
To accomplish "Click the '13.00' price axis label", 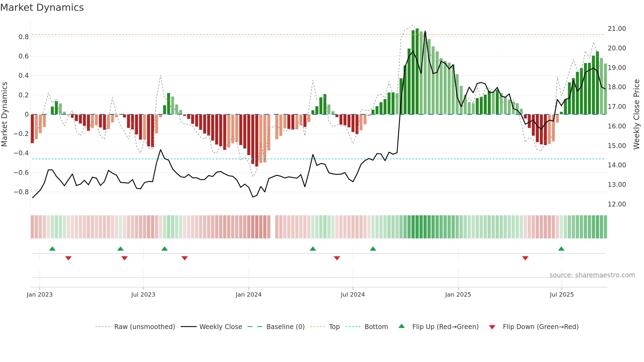I will 617,185.
